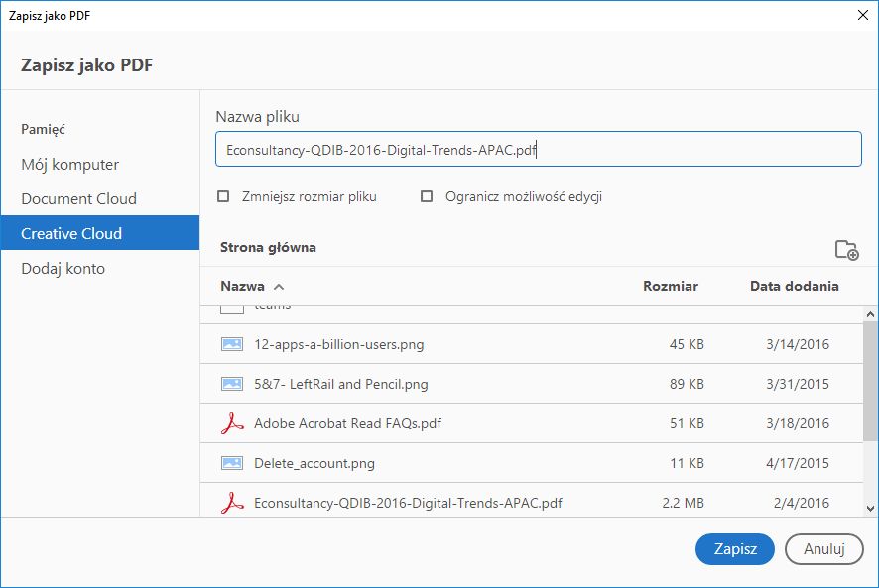879x588 pixels.
Task: Click the new folder icon
Action: pyautogui.click(x=846, y=250)
